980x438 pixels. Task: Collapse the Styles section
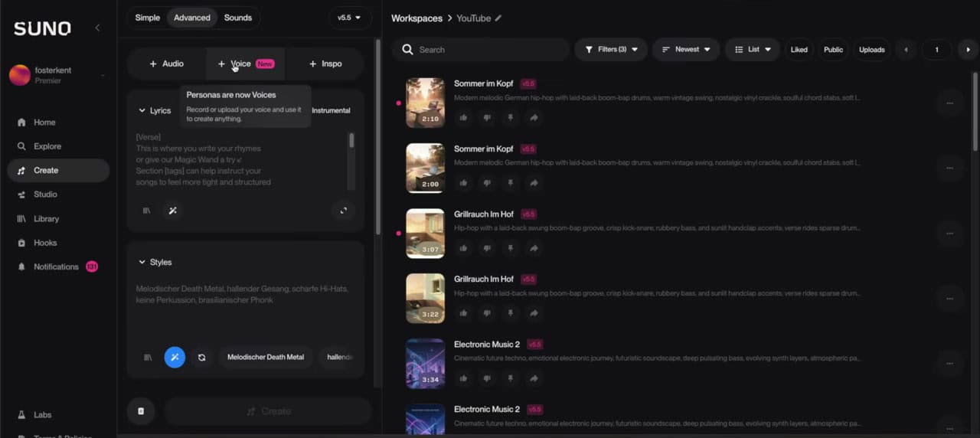tap(155, 262)
